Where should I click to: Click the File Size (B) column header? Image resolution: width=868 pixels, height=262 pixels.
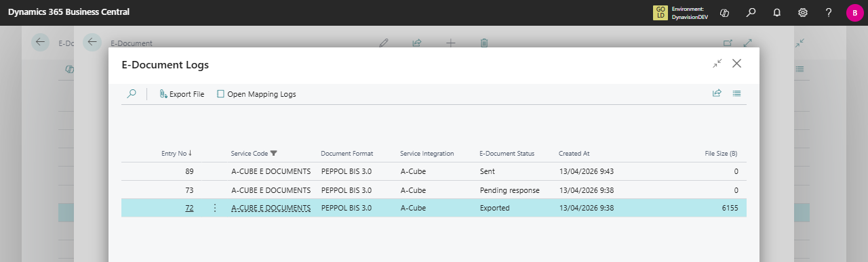point(721,153)
